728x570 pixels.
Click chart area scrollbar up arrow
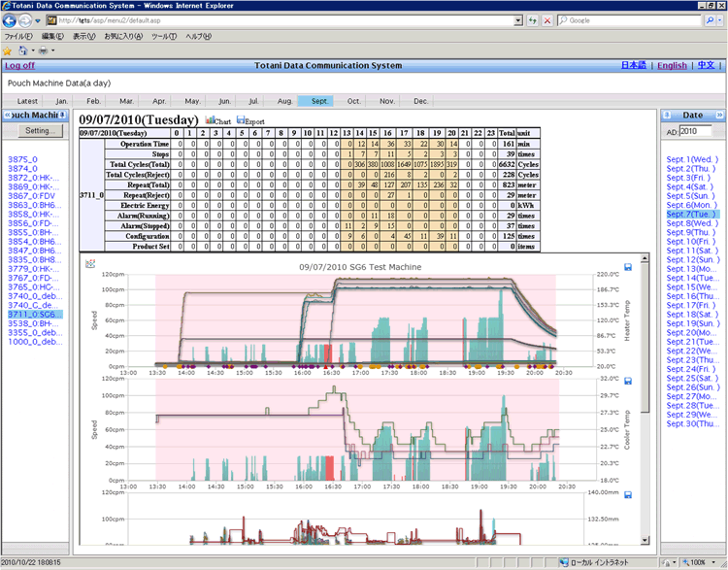(x=645, y=258)
